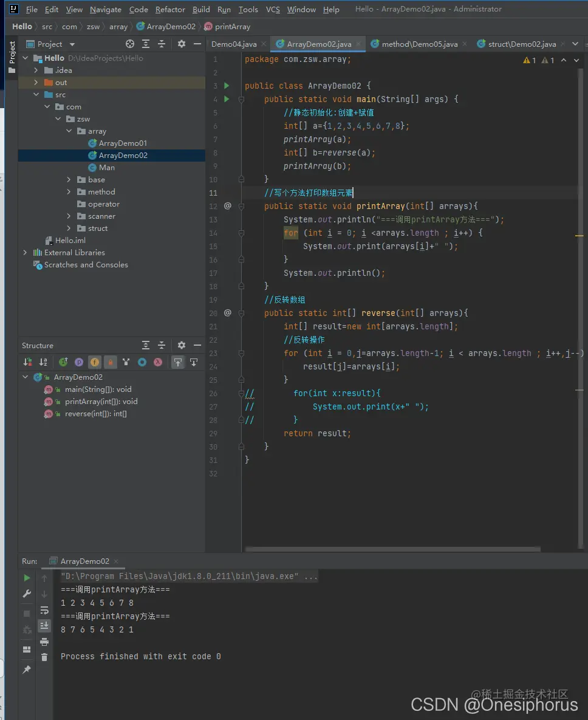The height and width of the screenshot is (720, 588).
Task: Click the Locate/Select Opened File target icon
Action: coord(130,44)
